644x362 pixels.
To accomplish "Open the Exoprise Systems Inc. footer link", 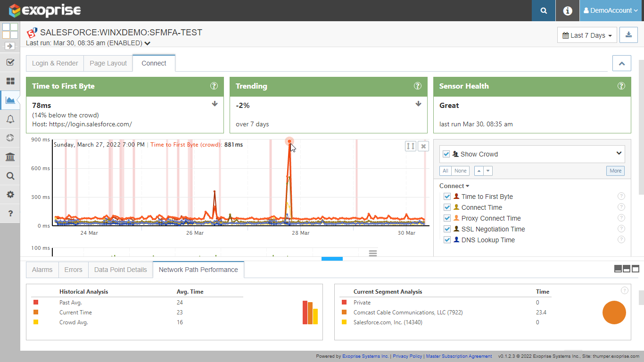I will tap(365, 356).
